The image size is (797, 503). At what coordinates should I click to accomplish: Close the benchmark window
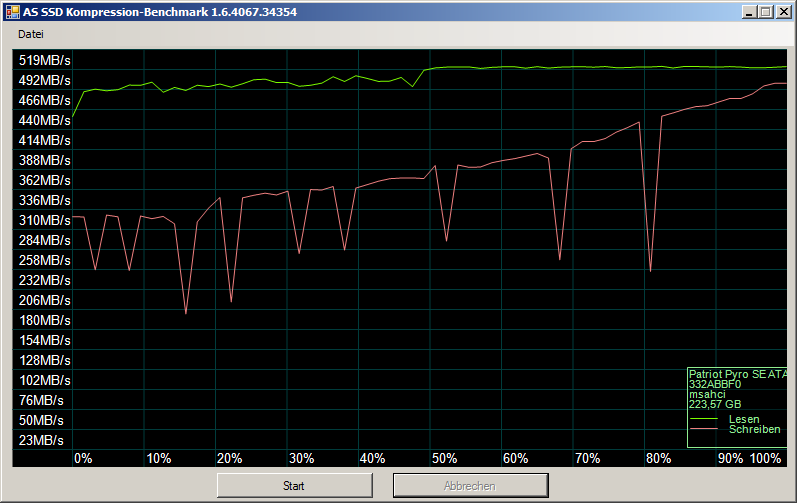click(x=783, y=12)
